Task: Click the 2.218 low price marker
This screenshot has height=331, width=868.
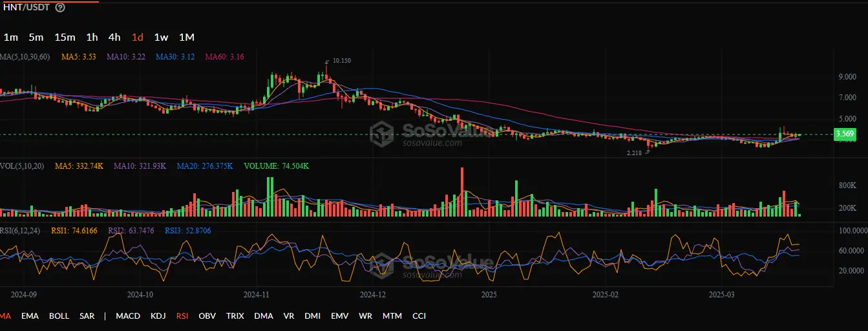Action: [634, 153]
